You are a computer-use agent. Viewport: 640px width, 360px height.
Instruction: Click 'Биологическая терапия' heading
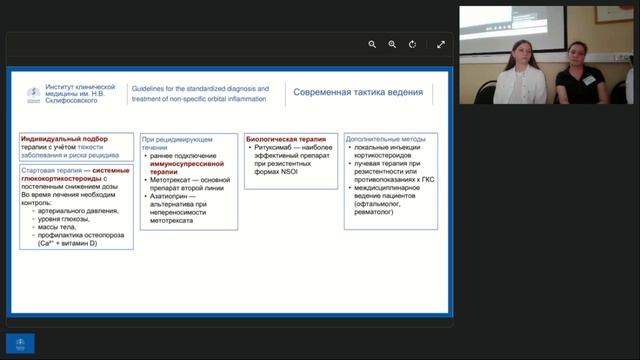[286, 139]
